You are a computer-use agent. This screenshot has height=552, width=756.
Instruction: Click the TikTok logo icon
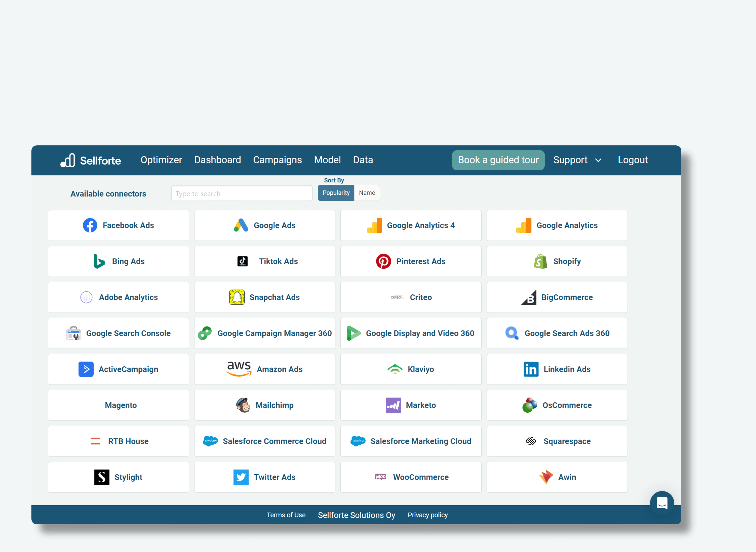242,261
